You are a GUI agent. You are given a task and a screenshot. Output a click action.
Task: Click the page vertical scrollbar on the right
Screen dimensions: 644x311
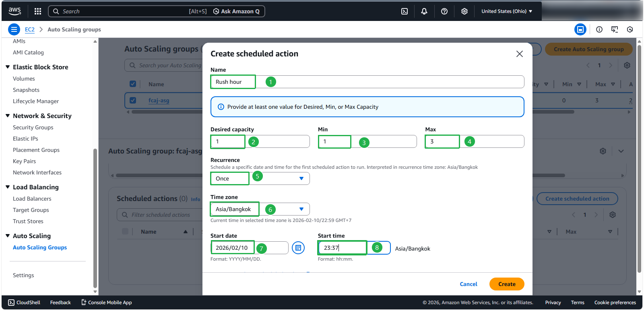click(x=640, y=159)
